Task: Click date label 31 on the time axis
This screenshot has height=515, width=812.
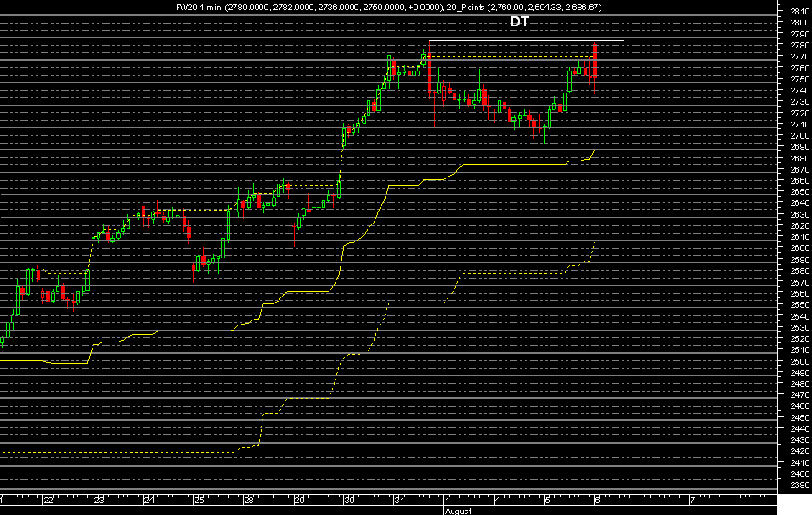Action: (x=399, y=500)
